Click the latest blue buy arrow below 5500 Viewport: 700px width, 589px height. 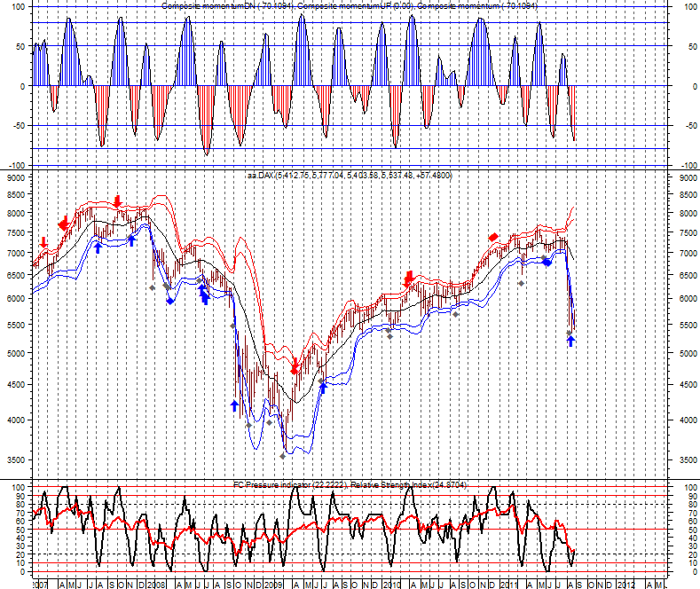570,341
